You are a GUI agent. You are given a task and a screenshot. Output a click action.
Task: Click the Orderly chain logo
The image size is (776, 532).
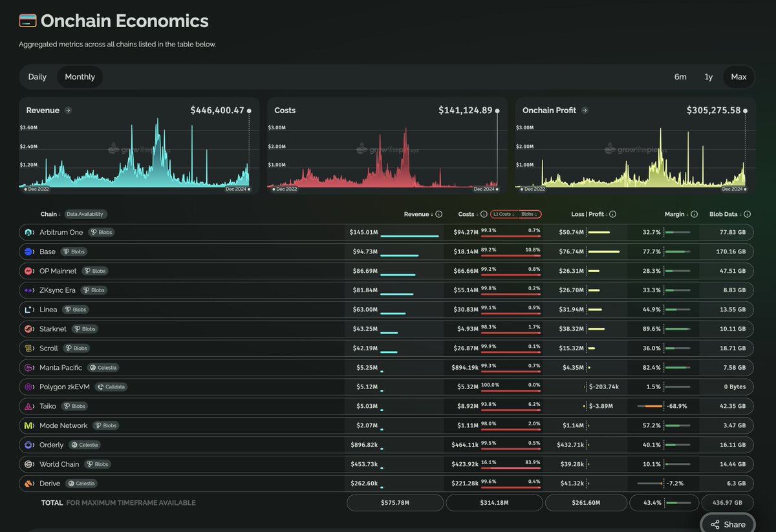pos(29,445)
